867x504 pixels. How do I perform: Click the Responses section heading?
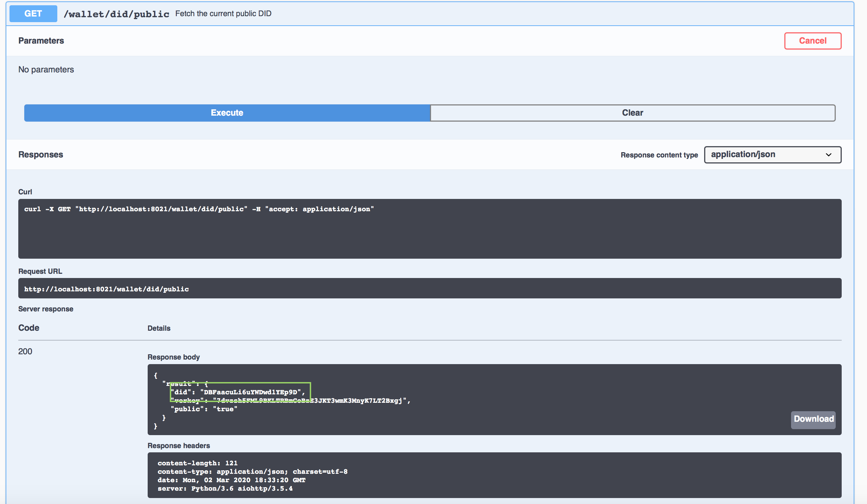click(x=41, y=155)
